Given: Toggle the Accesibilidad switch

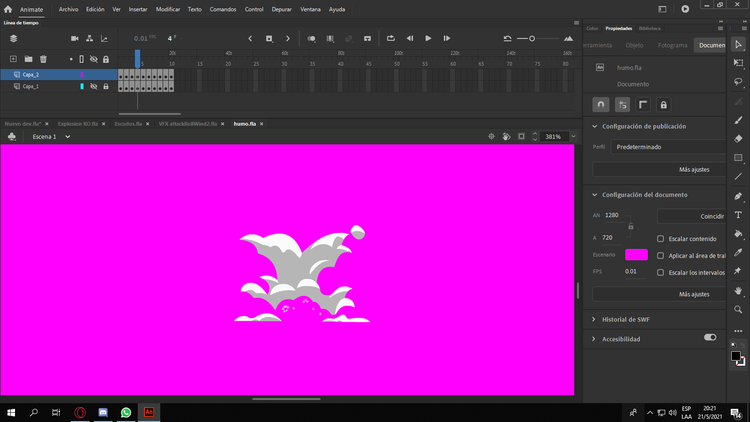Looking at the screenshot, I should pyautogui.click(x=710, y=337).
